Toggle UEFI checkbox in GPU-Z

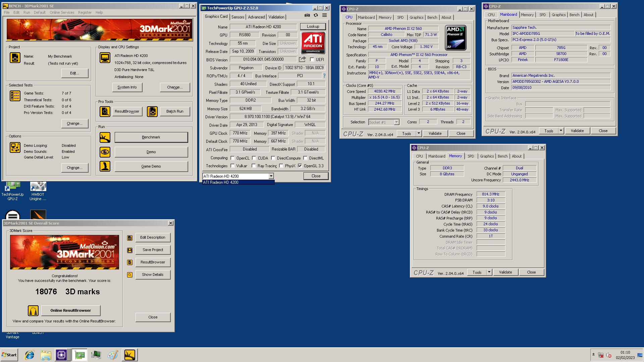point(312,60)
